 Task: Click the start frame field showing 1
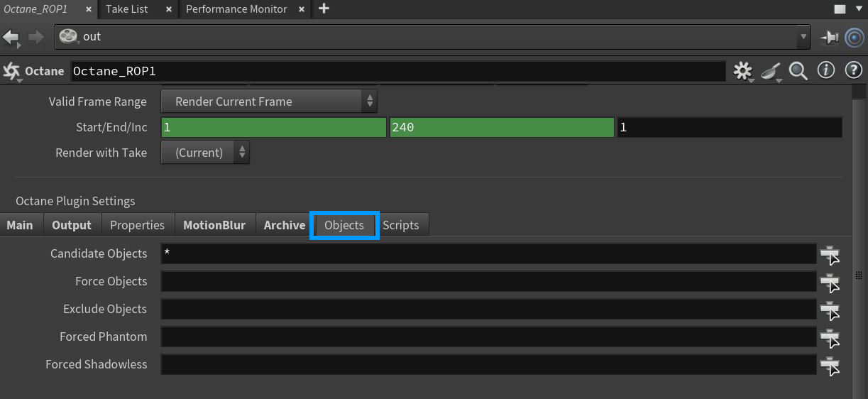click(x=274, y=128)
